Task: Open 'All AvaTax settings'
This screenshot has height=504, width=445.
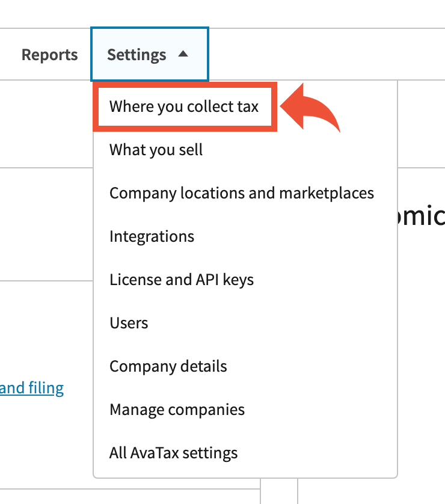Action: click(x=173, y=453)
